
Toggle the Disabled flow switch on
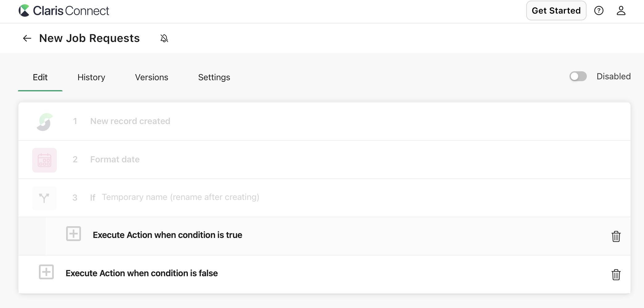(x=578, y=77)
